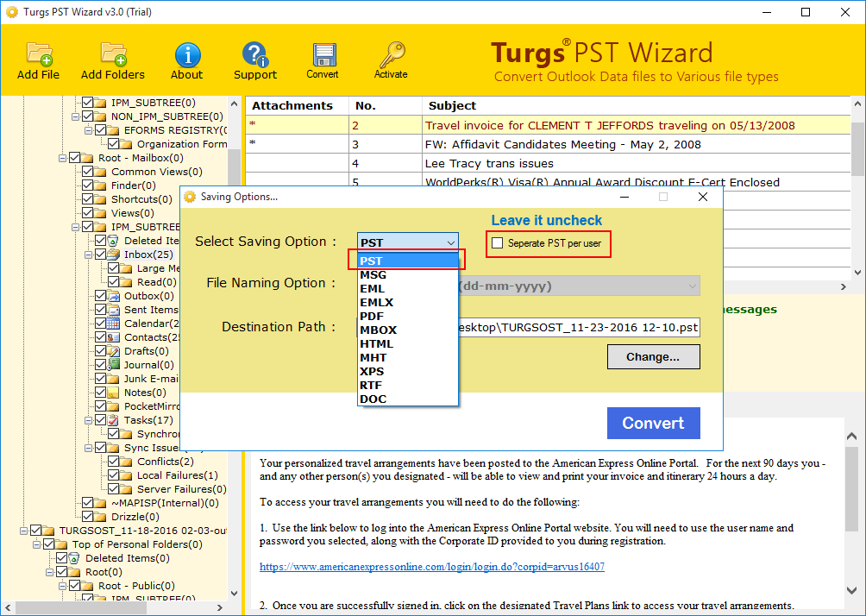Uncheck the Tasks(17) folder checkbox
The width and height of the screenshot is (866, 616).
coord(101,420)
